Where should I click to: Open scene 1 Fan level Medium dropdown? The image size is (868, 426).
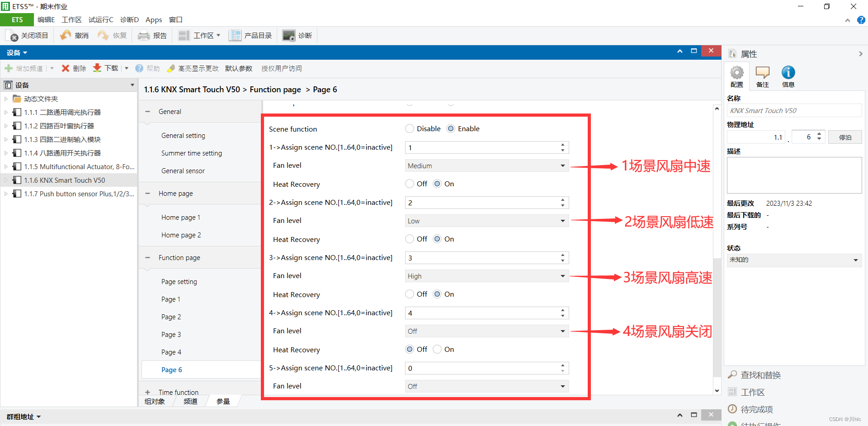(x=486, y=166)
